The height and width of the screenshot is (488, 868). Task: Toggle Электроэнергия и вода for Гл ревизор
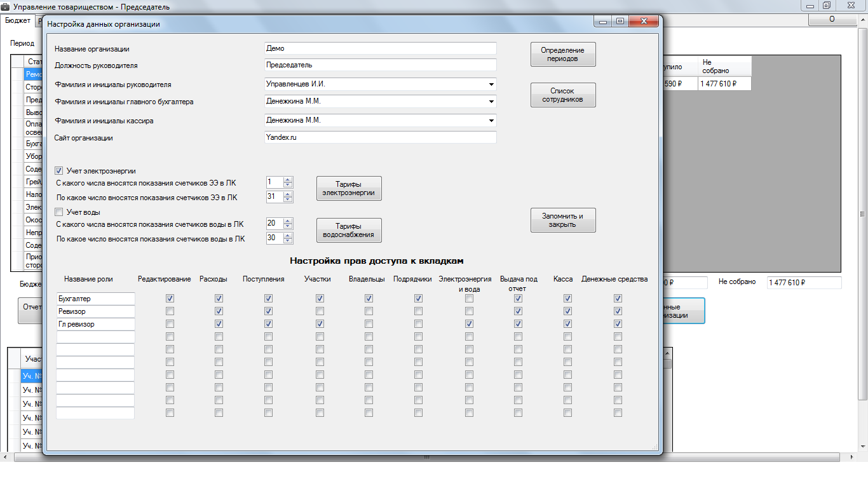click(x=469, y=324)
